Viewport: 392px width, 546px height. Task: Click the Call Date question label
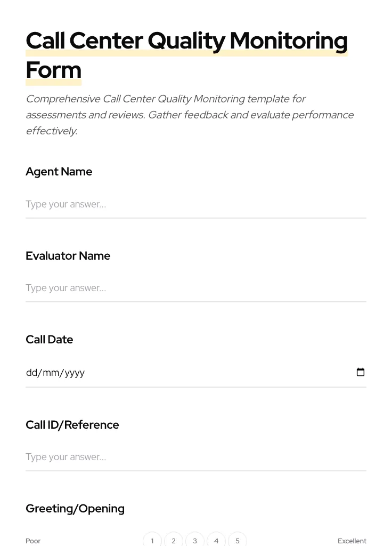coord(49,340)
